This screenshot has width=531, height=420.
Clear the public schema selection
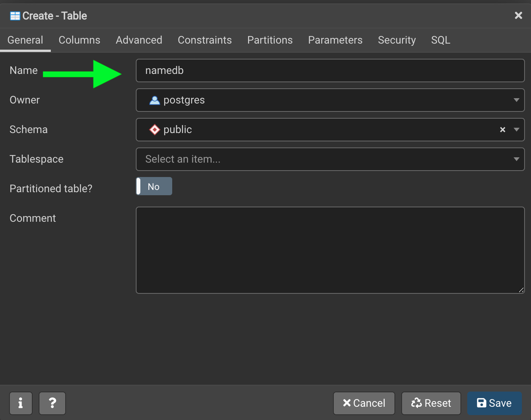pos(503,130)
